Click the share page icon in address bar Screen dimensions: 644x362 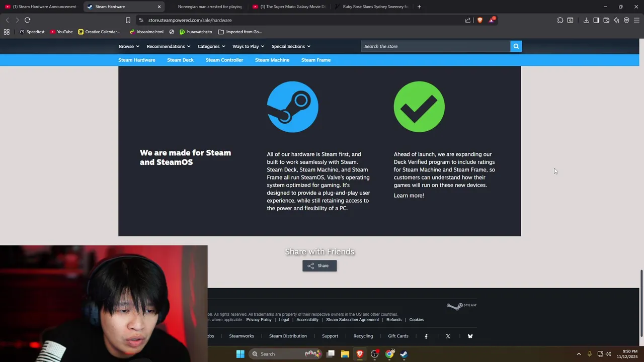pyautogui.click(x=468, y=20)
